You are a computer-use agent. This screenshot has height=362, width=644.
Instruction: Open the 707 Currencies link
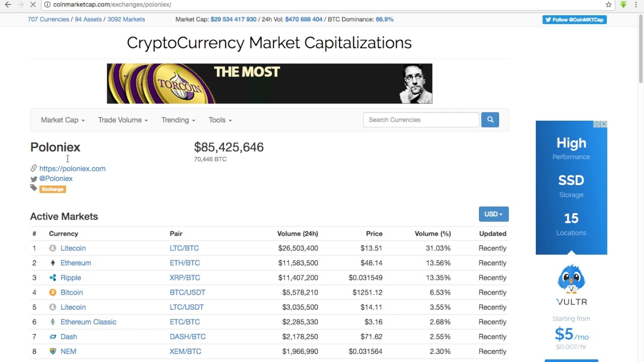click(x=48, y=19)
